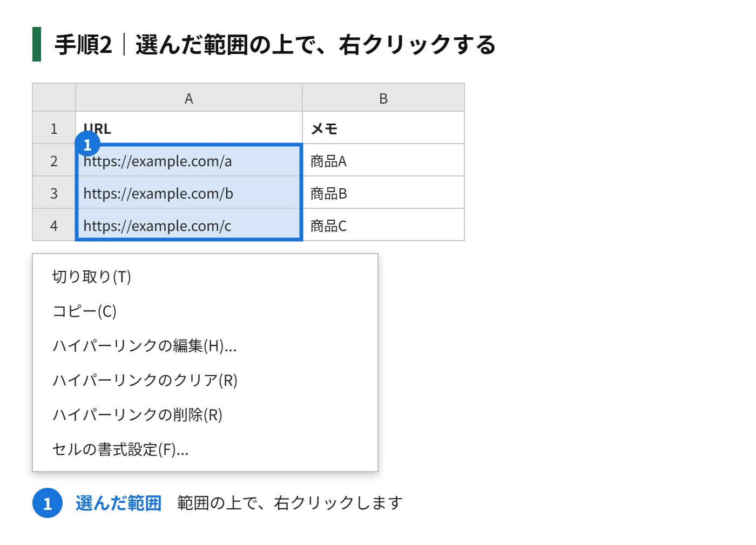Select column A header
This screenshot has height=545, width=756.
pyautogui.click(x=189, y=98)
